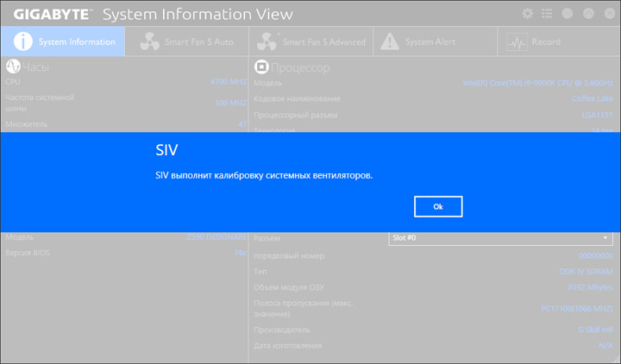The image size is (621, 364).
Task: Click the Coffee Lake code name value
Action: [x=593, y=98]
